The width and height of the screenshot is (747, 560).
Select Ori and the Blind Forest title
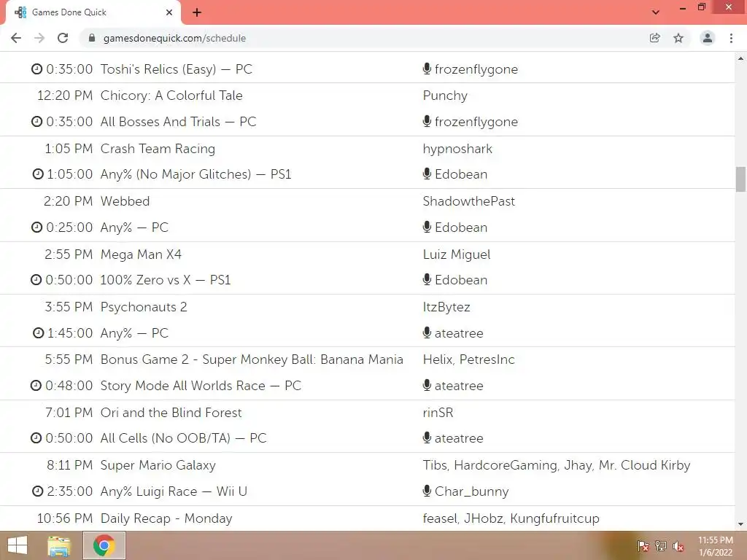171,413
